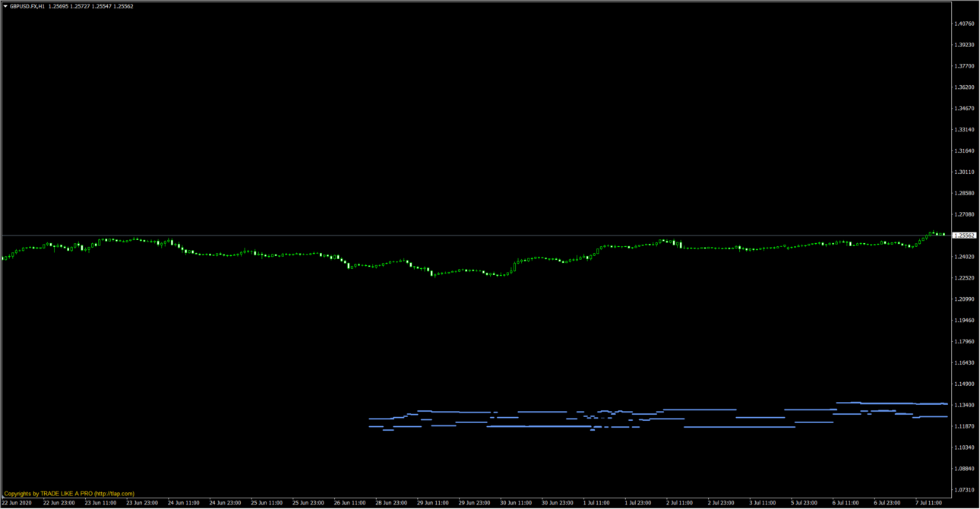The image size is (980, 509).
Task: Click price level 1.16430 on the axis
Action: pyautogui.click(x=965, y=362)
